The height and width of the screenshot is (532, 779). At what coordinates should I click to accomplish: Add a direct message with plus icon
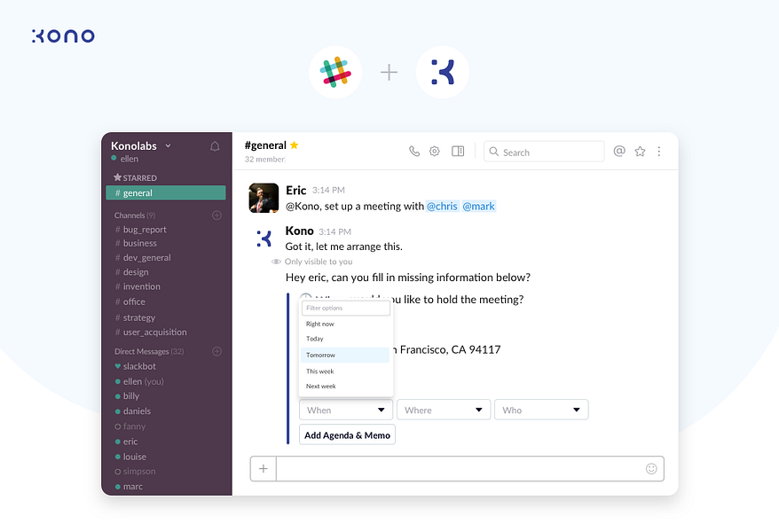click(217, 351)
